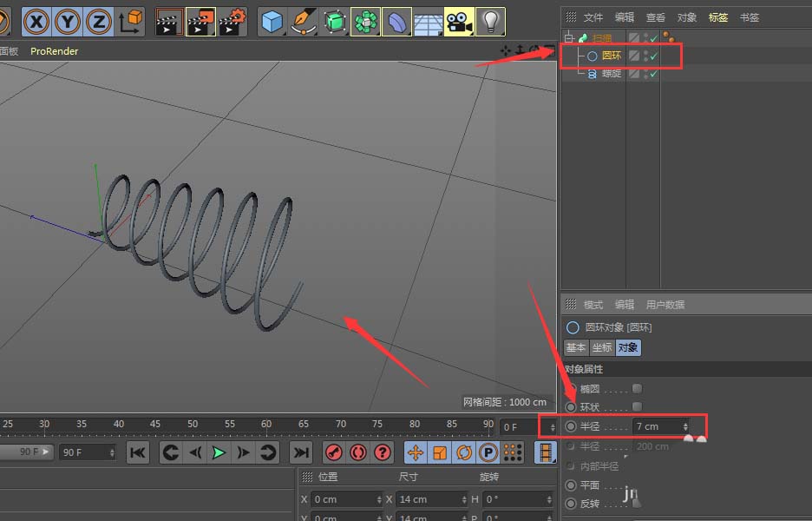Viewport: 812px width, 521px height.
Task: Open the light object tool
Action: coord(490,21)
